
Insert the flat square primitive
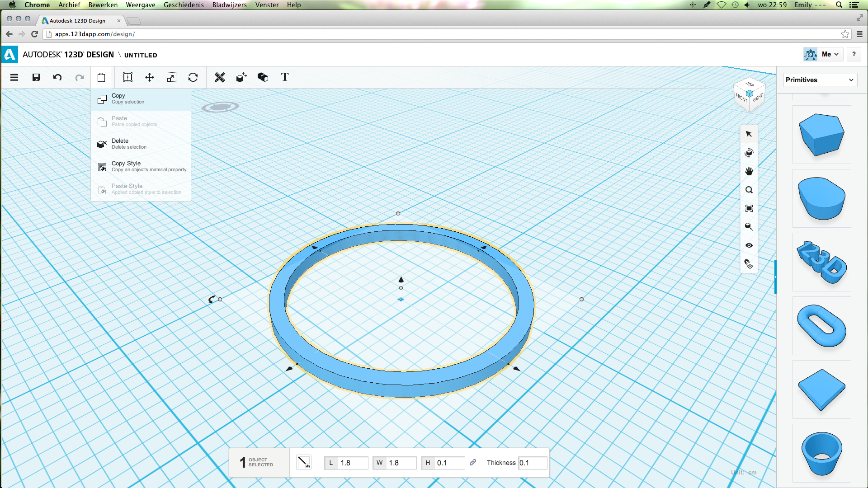click(x=821, y=389)
